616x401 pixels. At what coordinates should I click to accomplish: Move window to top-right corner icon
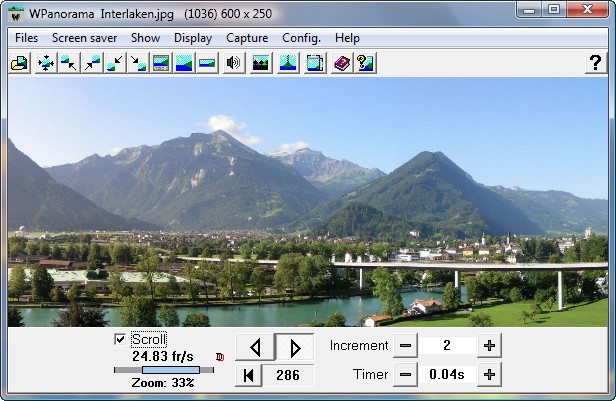(x=92, y=63)
